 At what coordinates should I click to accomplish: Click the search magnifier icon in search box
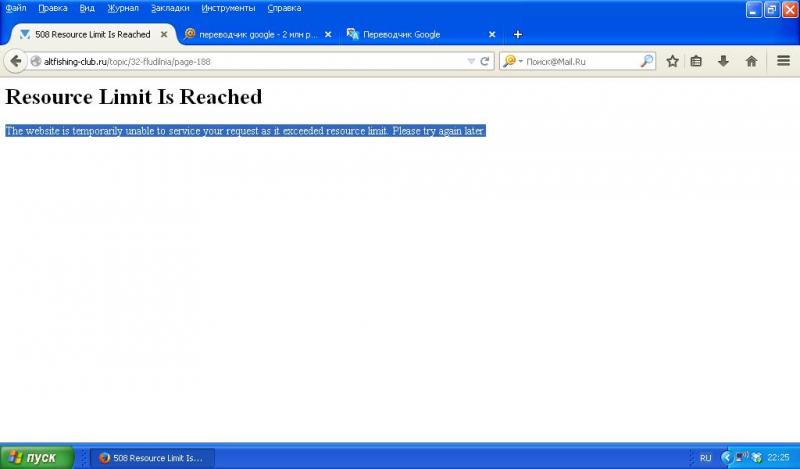click(x=647, y=61)
